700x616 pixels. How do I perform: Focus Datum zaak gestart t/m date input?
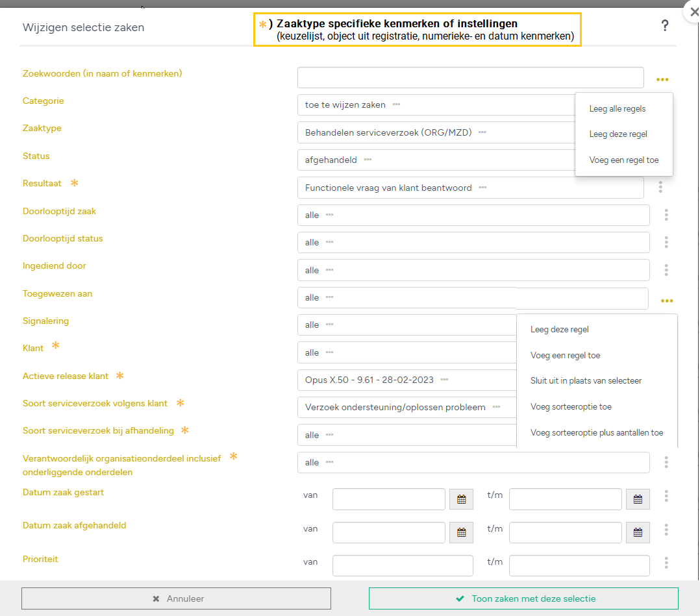coord(565,499)
